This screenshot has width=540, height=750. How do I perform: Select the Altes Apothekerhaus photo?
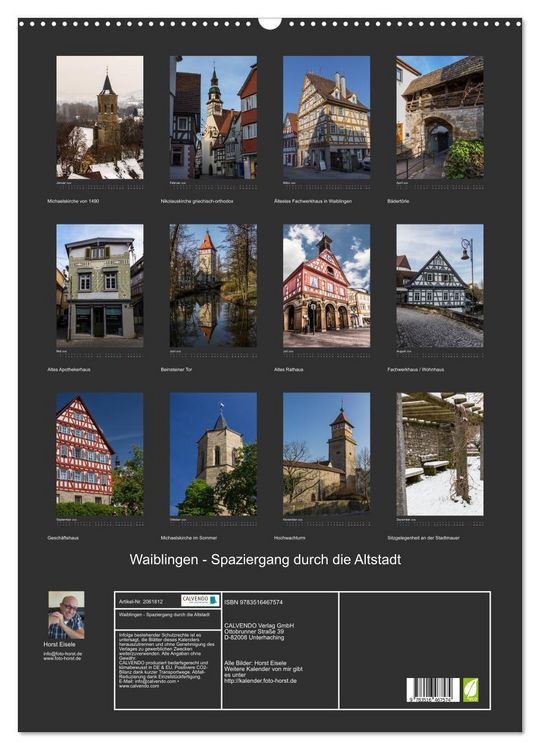99,286
